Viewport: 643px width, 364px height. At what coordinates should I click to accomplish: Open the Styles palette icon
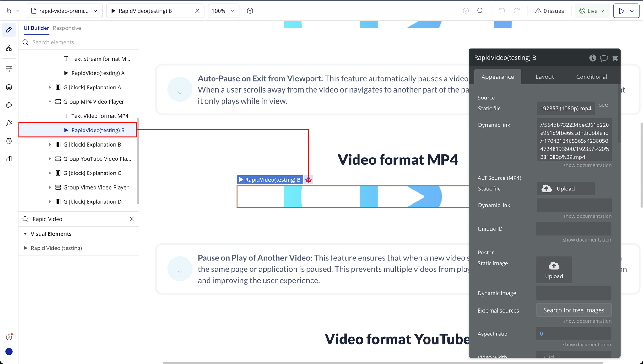click(9, 105)
